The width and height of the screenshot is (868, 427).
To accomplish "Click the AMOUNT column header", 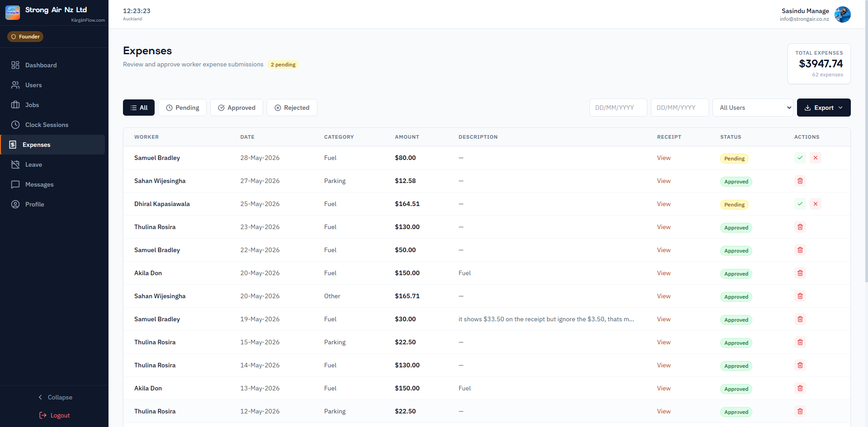I will click(407, 137).
